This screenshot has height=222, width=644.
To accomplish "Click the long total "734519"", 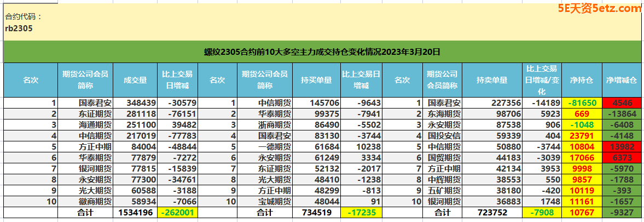I will [x=316, y=213].
